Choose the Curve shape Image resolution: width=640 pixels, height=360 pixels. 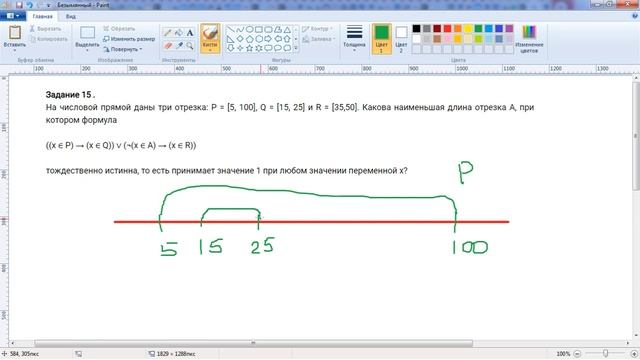tap(240, 29)
